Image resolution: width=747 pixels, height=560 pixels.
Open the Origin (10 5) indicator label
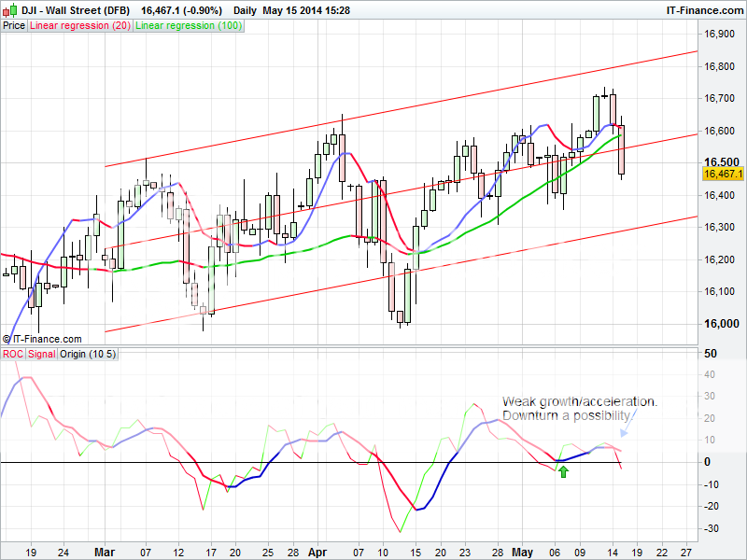click(88, 354)
